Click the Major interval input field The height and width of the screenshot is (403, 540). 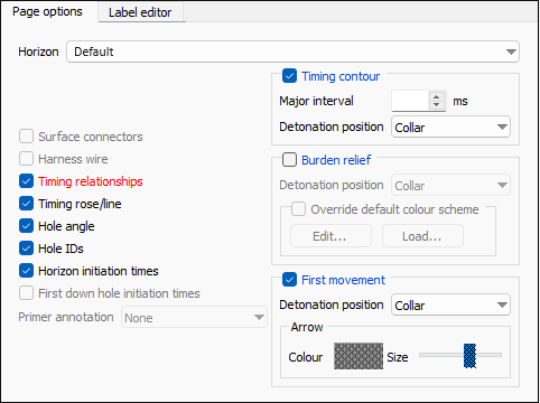[x=410, y=101]
